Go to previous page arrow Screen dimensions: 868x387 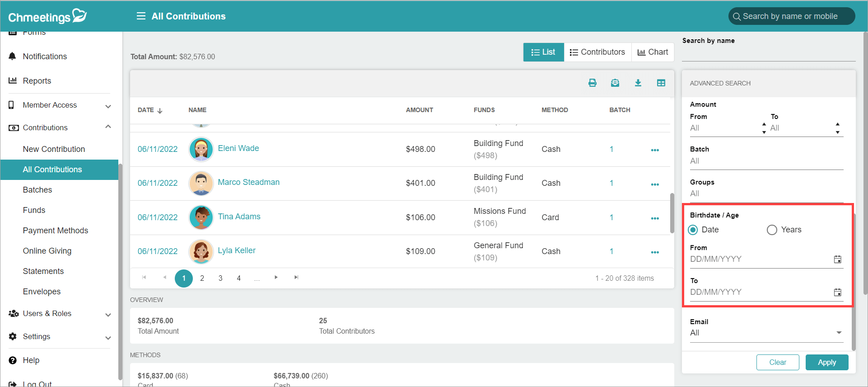click(x=165, y=277)
